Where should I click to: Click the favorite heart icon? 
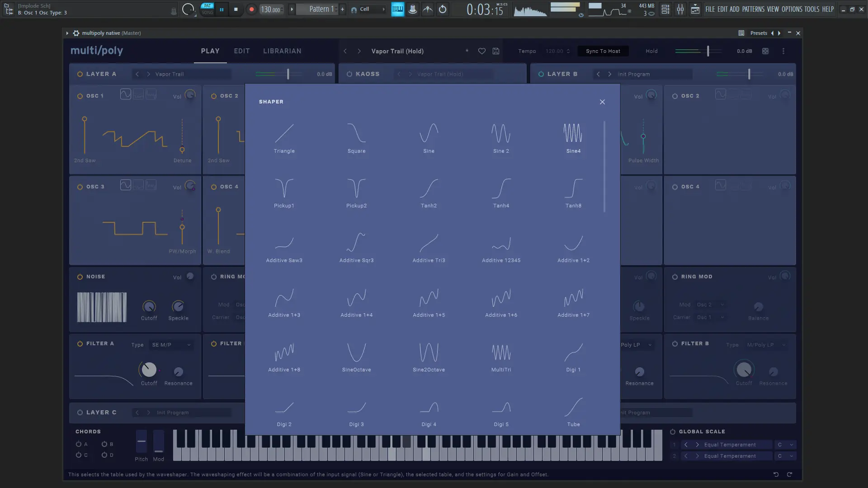(482, 51)
